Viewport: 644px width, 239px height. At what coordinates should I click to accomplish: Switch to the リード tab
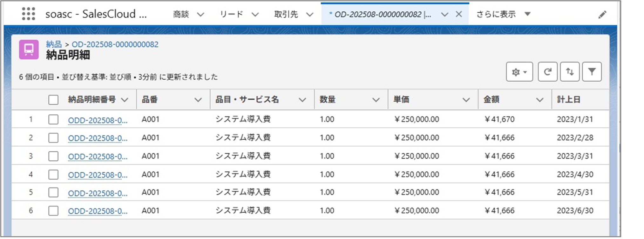tap(232, 14)
